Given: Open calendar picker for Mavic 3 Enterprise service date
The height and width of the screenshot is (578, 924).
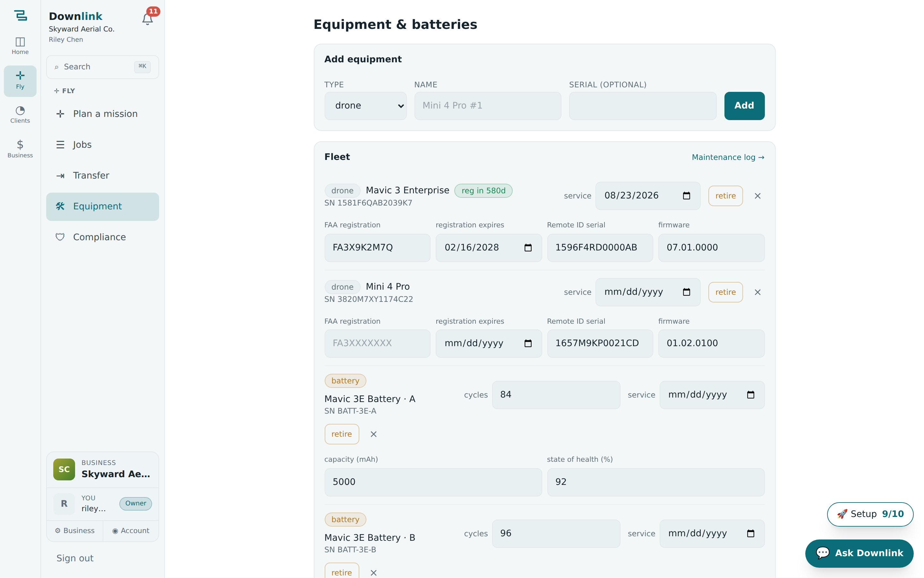Looking at the screenshot, I should [686, 196].
